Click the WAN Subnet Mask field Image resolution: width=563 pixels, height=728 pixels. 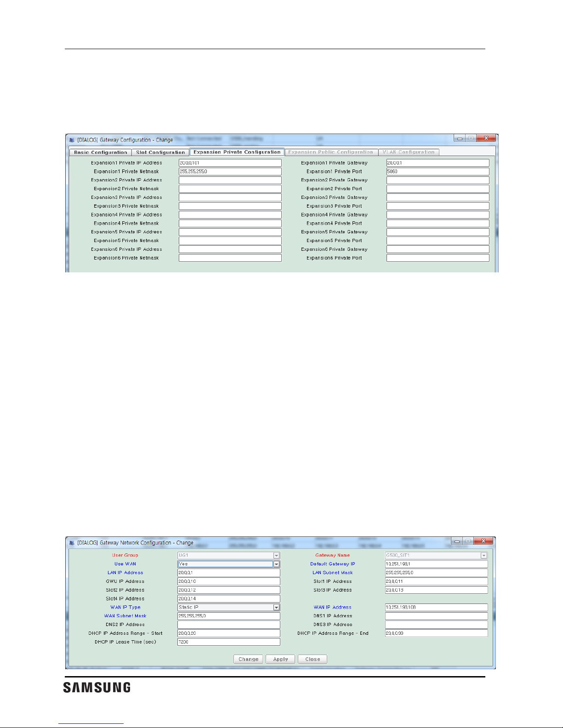tap(229, 616)
